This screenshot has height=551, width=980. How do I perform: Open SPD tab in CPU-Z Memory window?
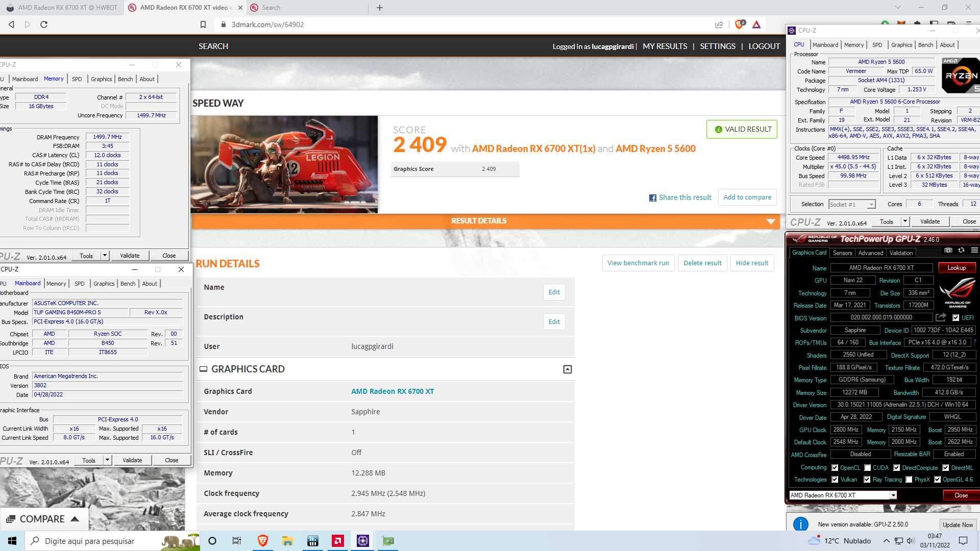coord(77,79)
